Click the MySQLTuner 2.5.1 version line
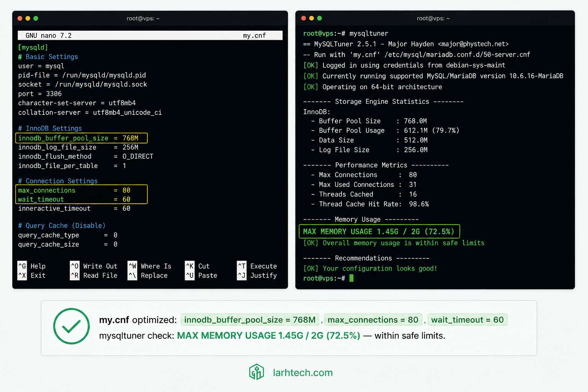This screenshot has height=392, width=588. (406, 44)
